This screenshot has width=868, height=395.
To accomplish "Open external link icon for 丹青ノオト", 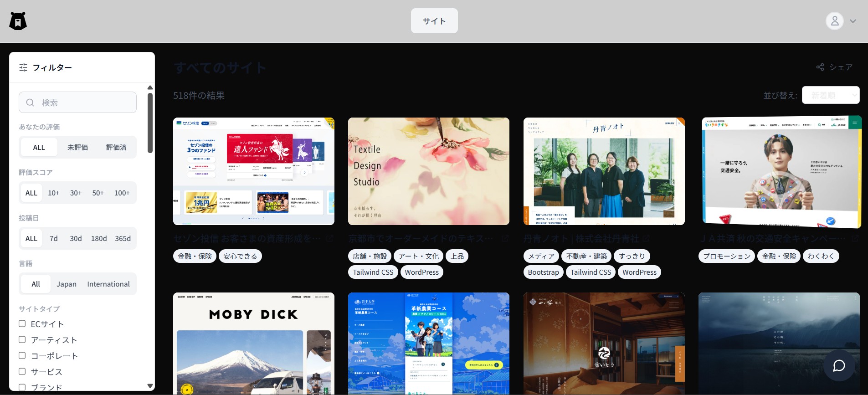I will [x=646, y=238].
